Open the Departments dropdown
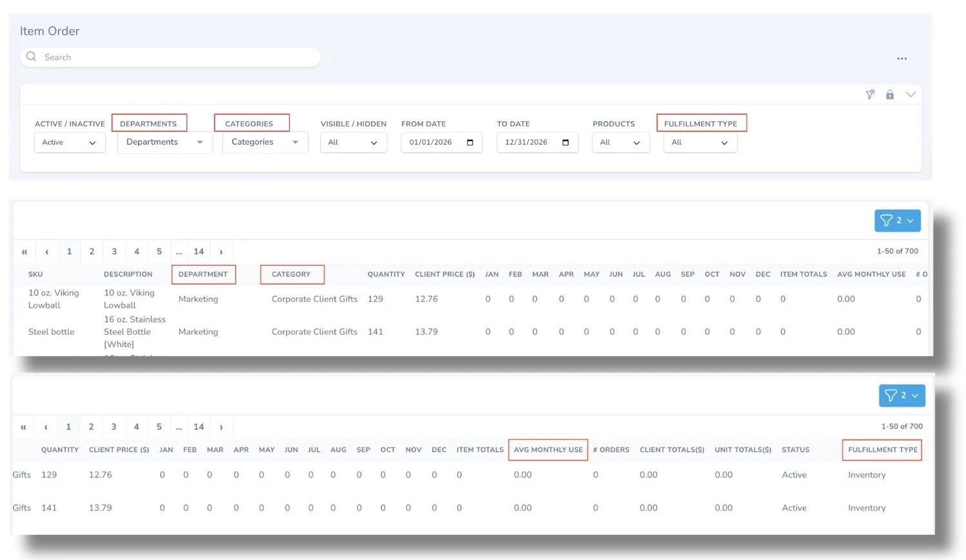 [x=165, y=142]
